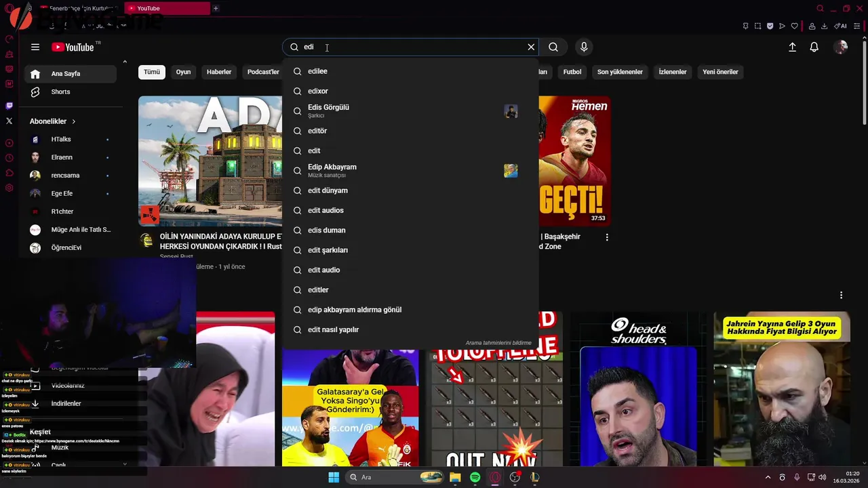Select the Son yüklenenler chip
Image resolution: width=868 pixels, height=488 pixels.
tap(620, 72)
